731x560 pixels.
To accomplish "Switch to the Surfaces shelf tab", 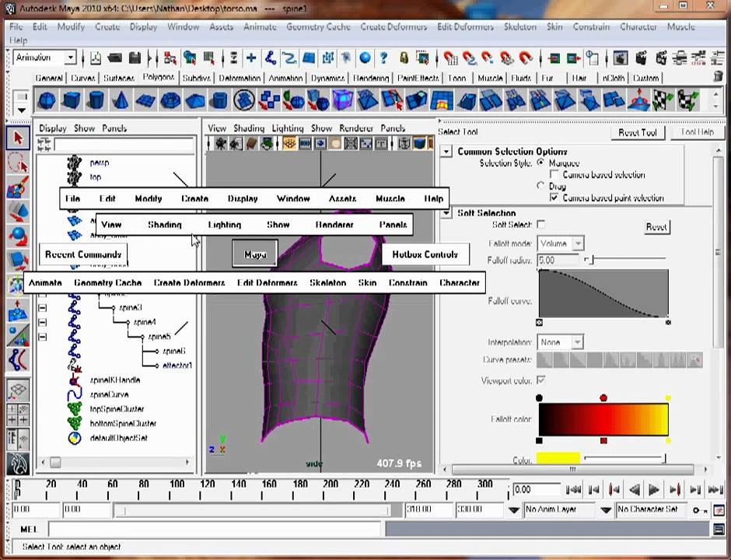I will click(x=119, y=78).
